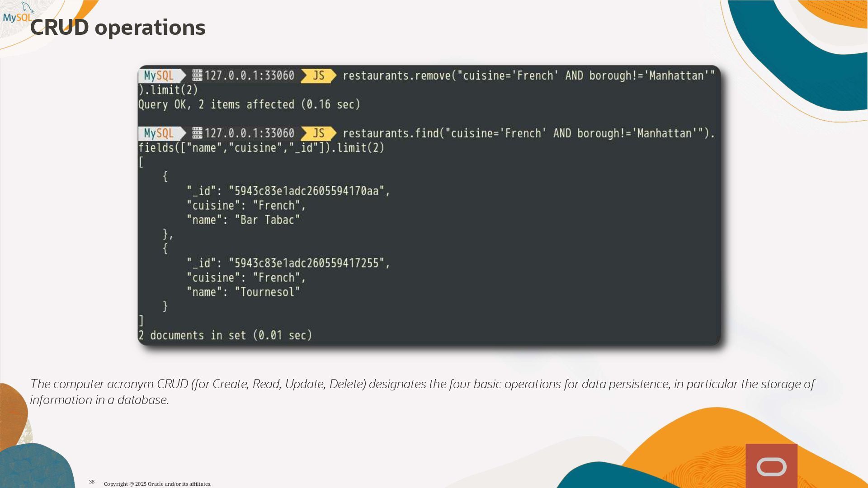Click the Bar Tabac name value
The height and width of the screenshot is (488, 868).
pos(267,220)
